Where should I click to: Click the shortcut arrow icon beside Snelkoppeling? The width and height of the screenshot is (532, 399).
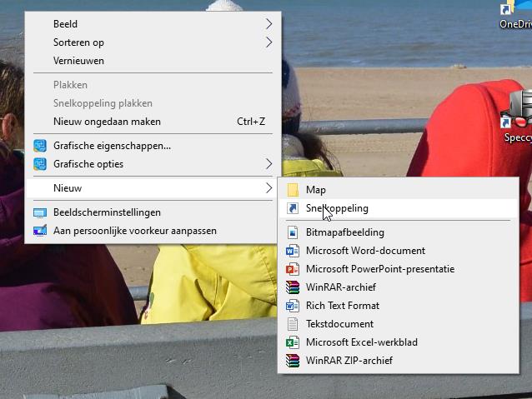(293, 208)
